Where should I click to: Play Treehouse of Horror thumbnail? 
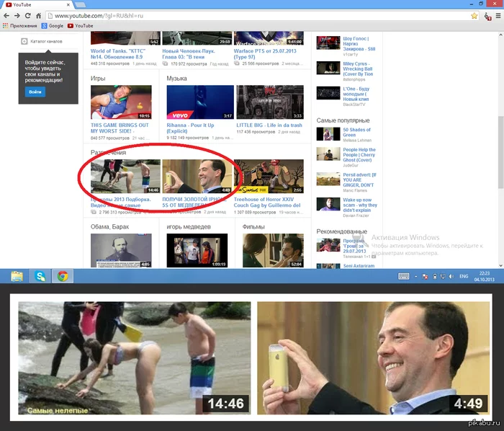pyautogui.click(x=269, y=177)
